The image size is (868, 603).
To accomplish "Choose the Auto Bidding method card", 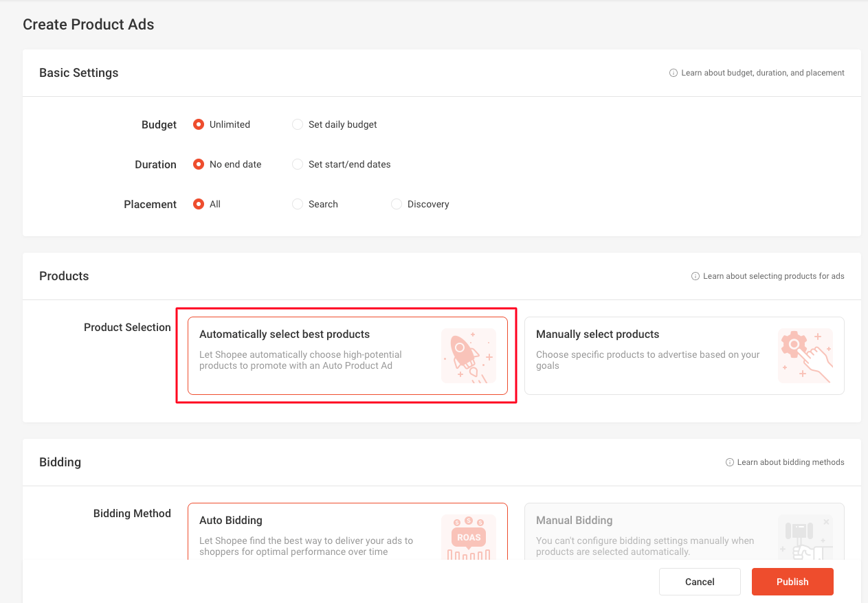I will (348, 532).
